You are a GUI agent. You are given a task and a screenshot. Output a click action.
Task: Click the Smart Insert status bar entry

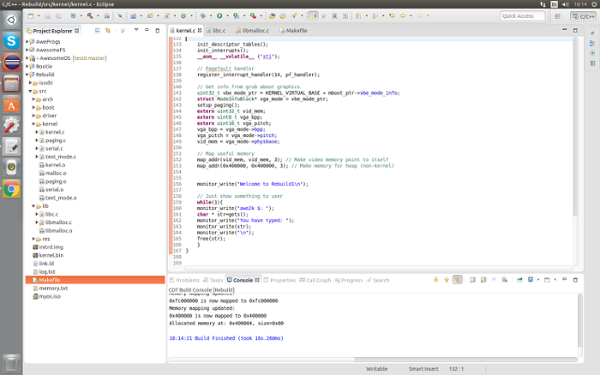coord(423,369)
